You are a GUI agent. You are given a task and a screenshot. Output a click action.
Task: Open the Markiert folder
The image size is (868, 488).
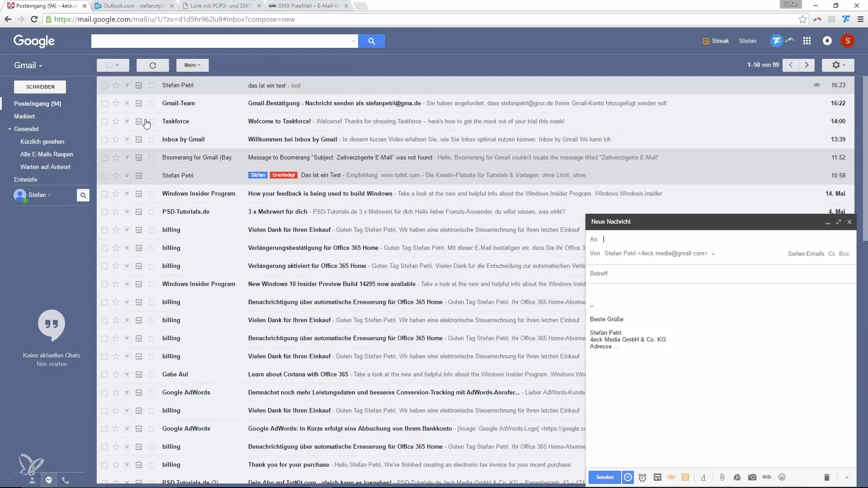(24, 117)
